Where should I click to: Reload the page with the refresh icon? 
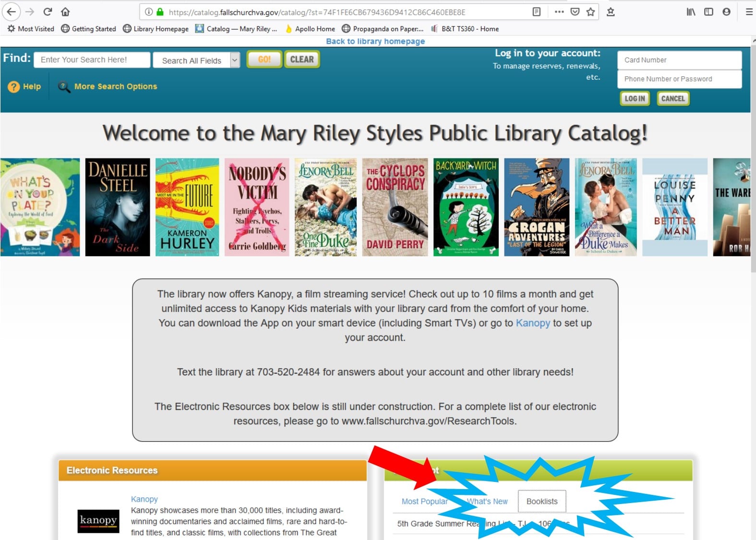(48, 12)
